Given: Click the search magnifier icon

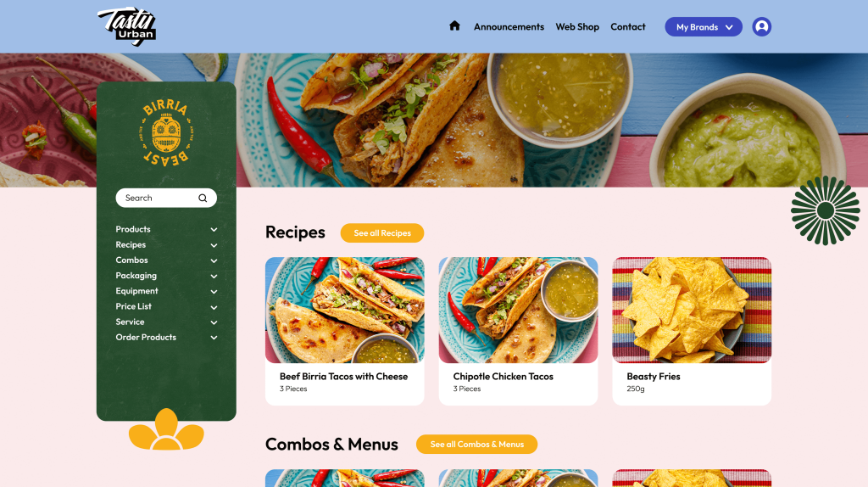Looking at the screenshot, I should pyautogui.click(x=203, y=199).
